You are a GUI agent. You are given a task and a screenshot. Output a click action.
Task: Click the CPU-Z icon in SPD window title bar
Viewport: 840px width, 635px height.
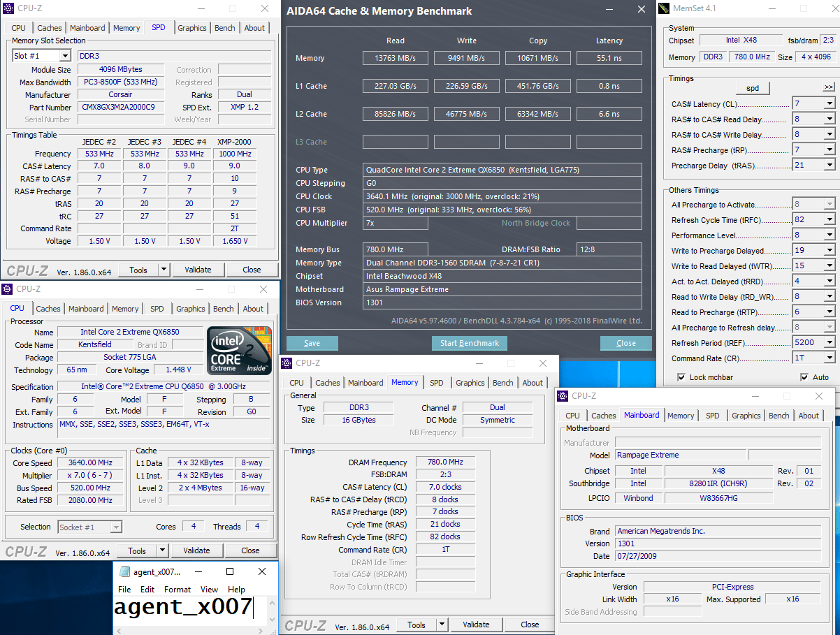coord(10,8)
